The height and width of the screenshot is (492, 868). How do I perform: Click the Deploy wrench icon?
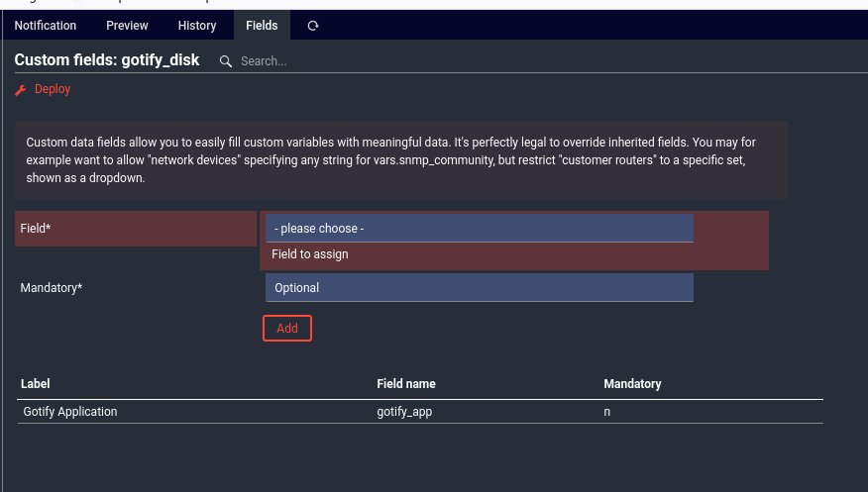[x=21, y=89]
